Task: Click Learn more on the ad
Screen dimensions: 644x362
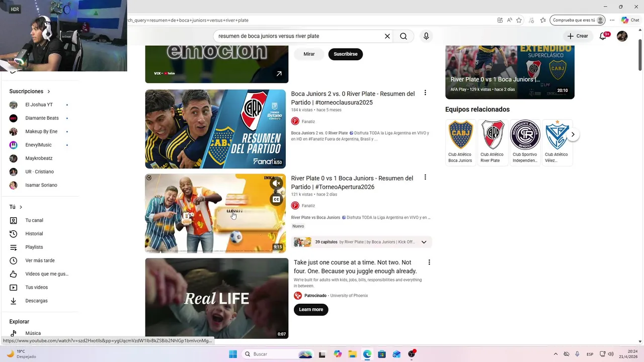Action: [311, 309]
